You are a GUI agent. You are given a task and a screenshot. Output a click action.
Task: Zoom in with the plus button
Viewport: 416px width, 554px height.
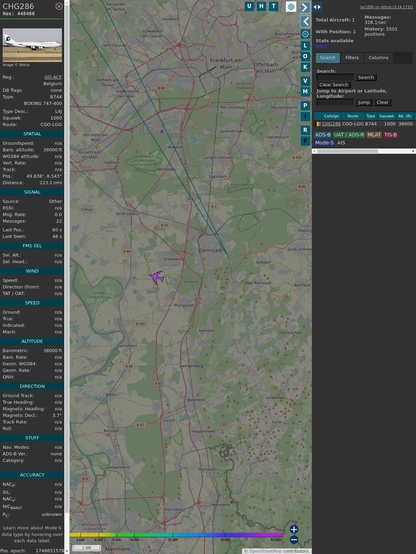294,529
